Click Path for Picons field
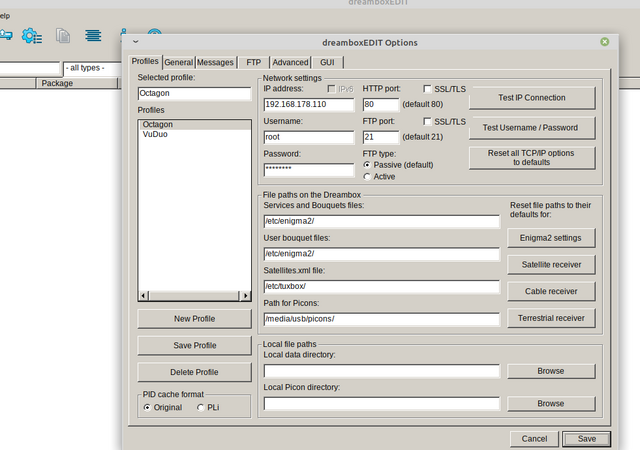This screenshot has width=640, height=450. tap(381, 319)
